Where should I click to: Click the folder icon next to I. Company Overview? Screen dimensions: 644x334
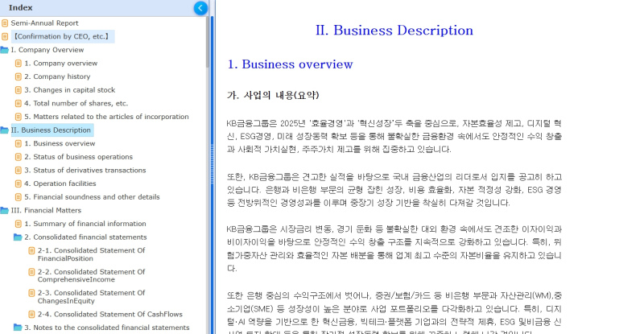point(5,50)
